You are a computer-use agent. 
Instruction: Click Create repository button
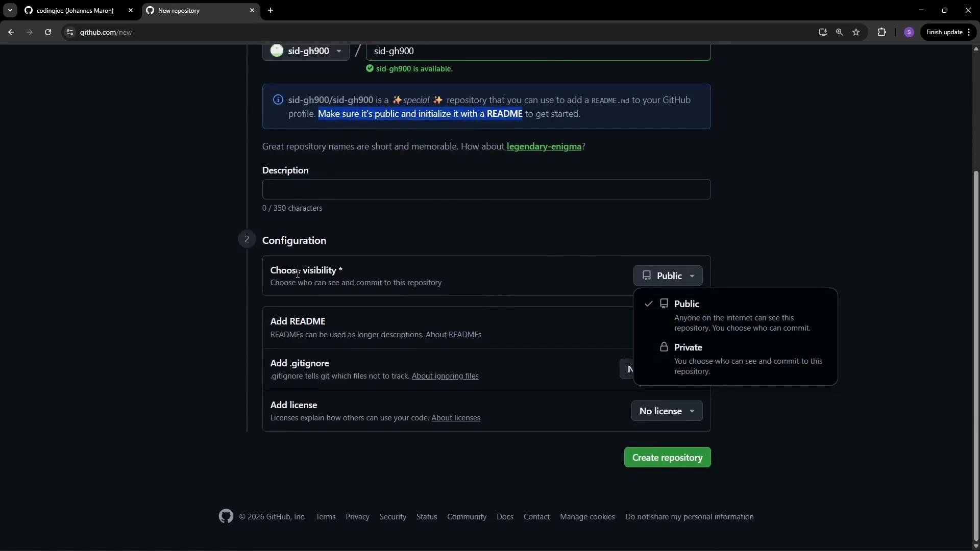pyautogui.click(x=667, y=458)
